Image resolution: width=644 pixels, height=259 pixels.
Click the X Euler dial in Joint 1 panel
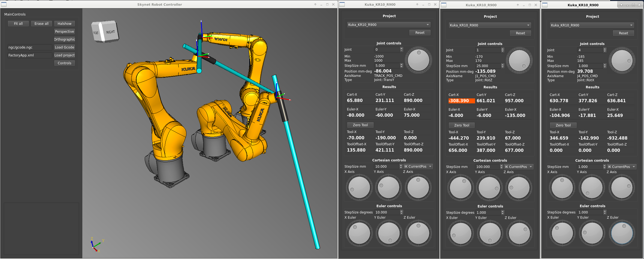point(460,234)
